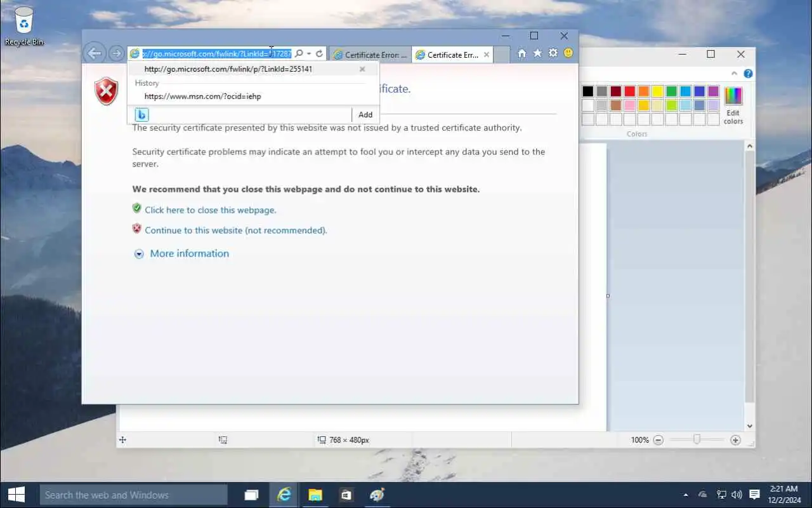Zoom in with Paint plus button
The height and width of the screenshot is (508, 812).
pos(735,439)
